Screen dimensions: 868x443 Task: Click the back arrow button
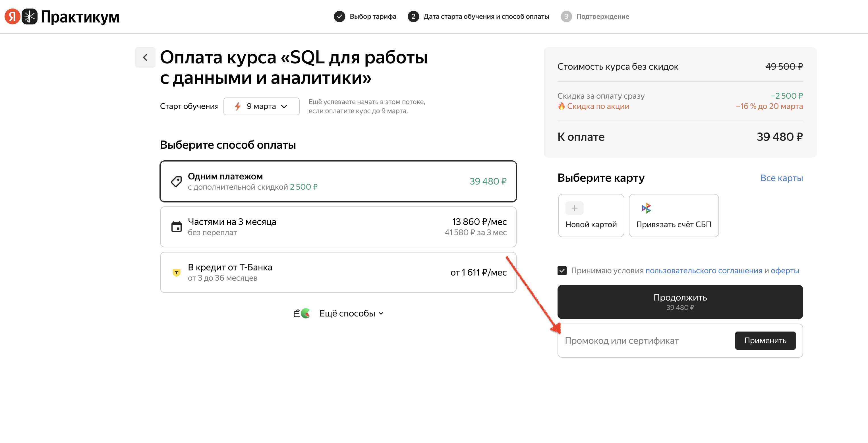pyautogui.click(x=145, y=58)
